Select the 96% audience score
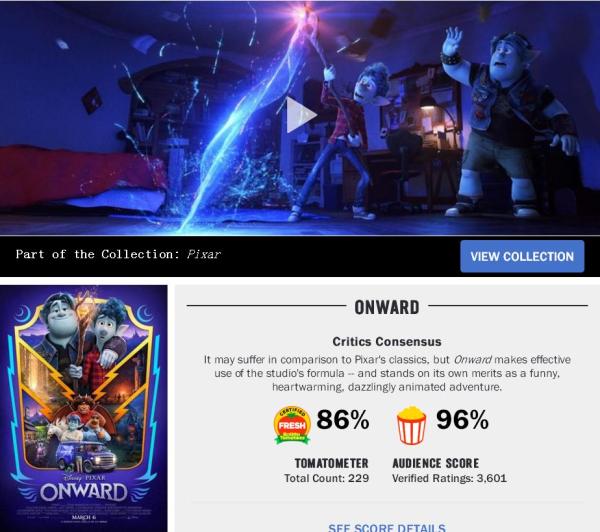Screen dimensions: 600x532 (x=462, y=420)
